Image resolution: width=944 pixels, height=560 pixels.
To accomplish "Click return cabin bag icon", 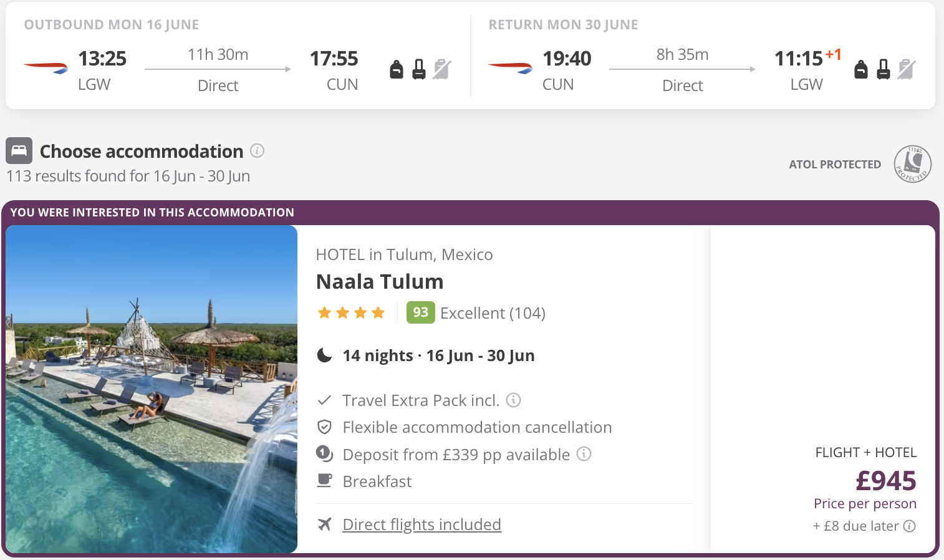I will pyautogui.click(x=884, y=69).
